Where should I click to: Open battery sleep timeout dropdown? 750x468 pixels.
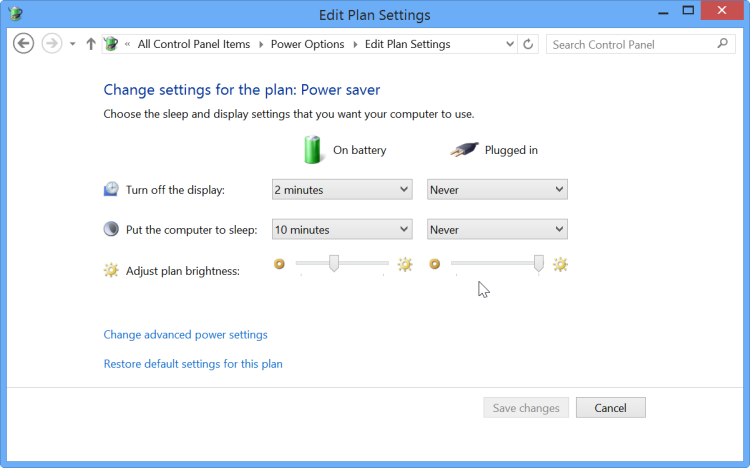coord(341,229)
